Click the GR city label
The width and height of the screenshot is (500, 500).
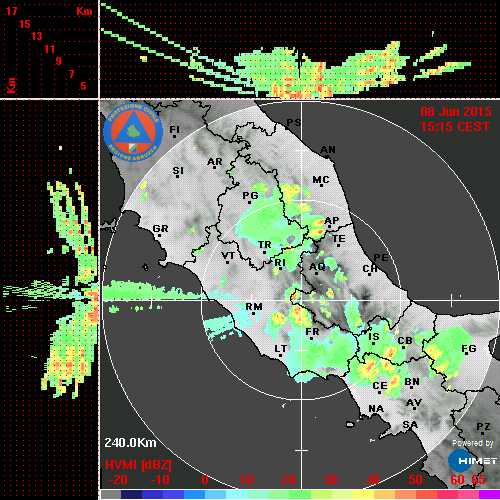(x=160, y=229)
